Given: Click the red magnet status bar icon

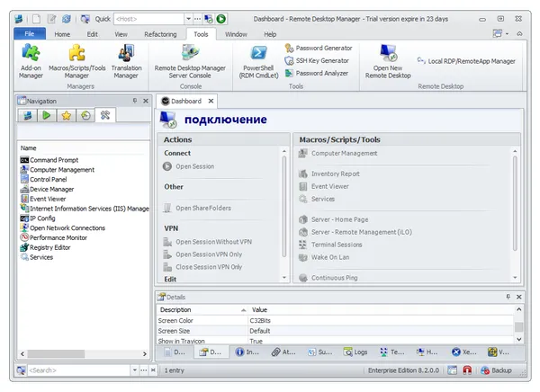Looking at the screenshot, I should [x=467, y=370].
